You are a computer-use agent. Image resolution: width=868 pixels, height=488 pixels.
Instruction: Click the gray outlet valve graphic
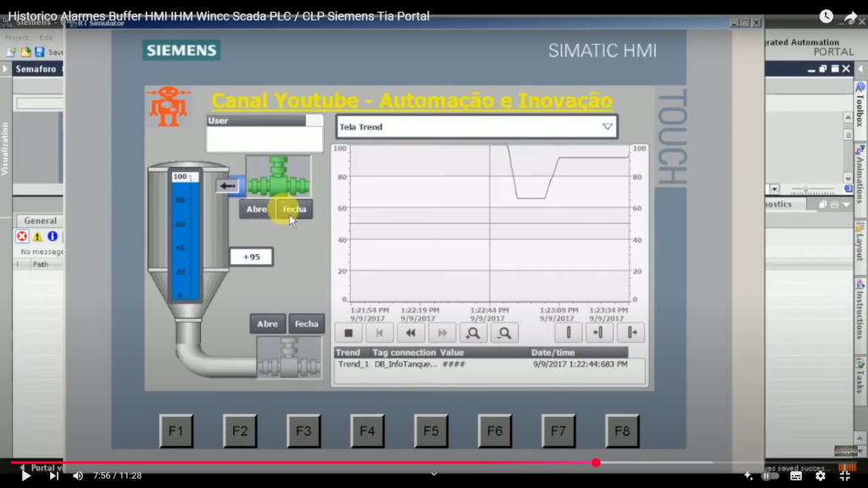coord(288,358)
